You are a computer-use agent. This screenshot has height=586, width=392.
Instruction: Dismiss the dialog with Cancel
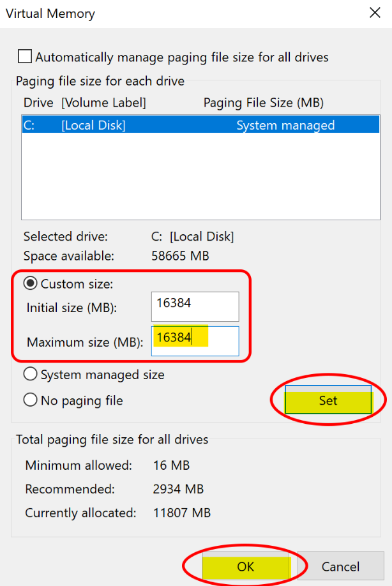point(340,567)
